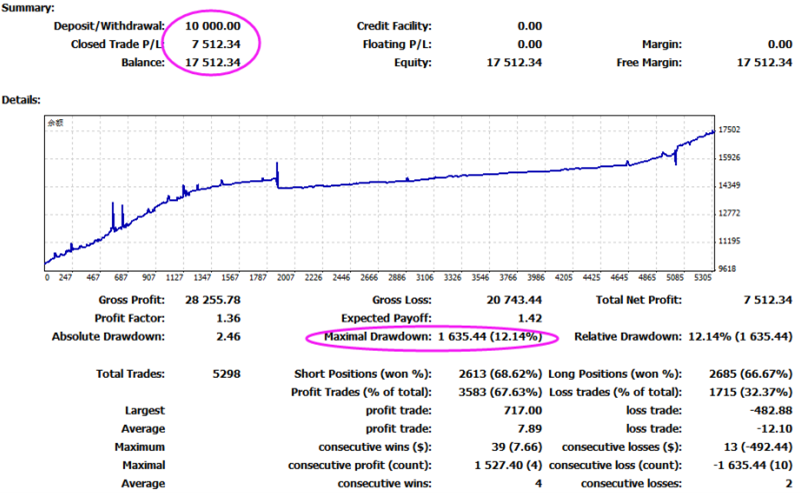Click the Total Net Profit value

pos(768,300)
